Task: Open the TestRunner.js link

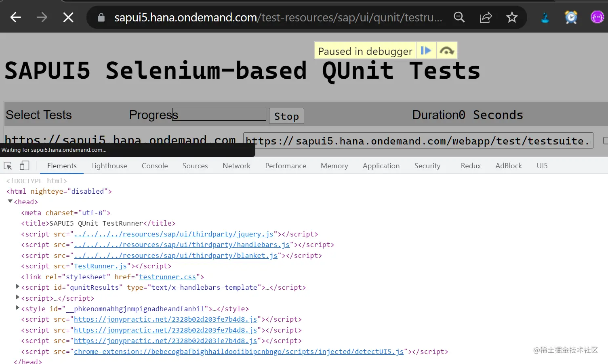Action: pos(100,266)
